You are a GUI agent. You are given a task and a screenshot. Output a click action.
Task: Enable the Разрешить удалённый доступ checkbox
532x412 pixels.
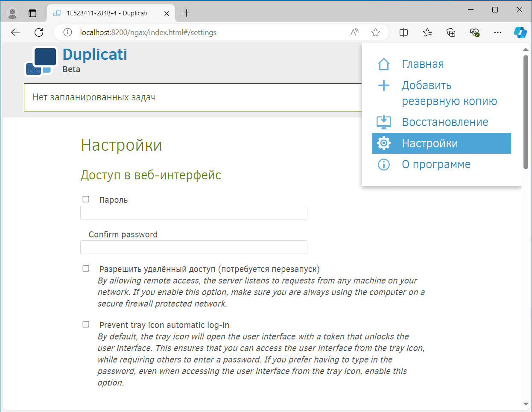[86, 269]
